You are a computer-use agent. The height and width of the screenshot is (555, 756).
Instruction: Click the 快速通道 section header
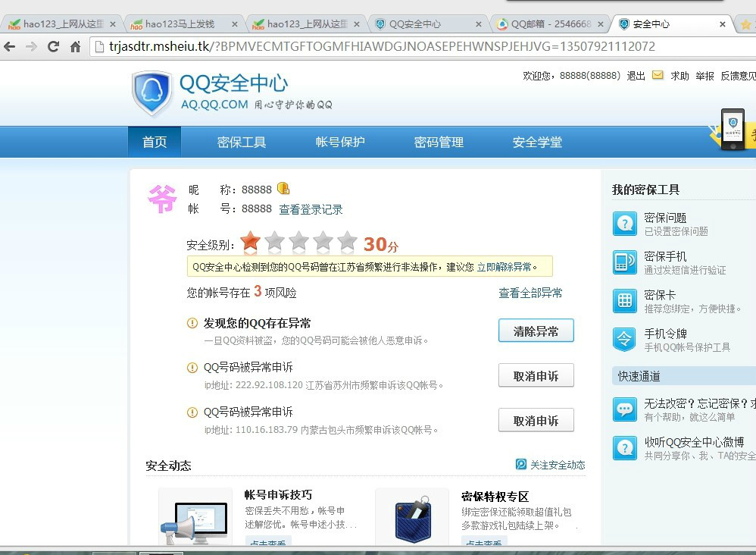[684, 376]
